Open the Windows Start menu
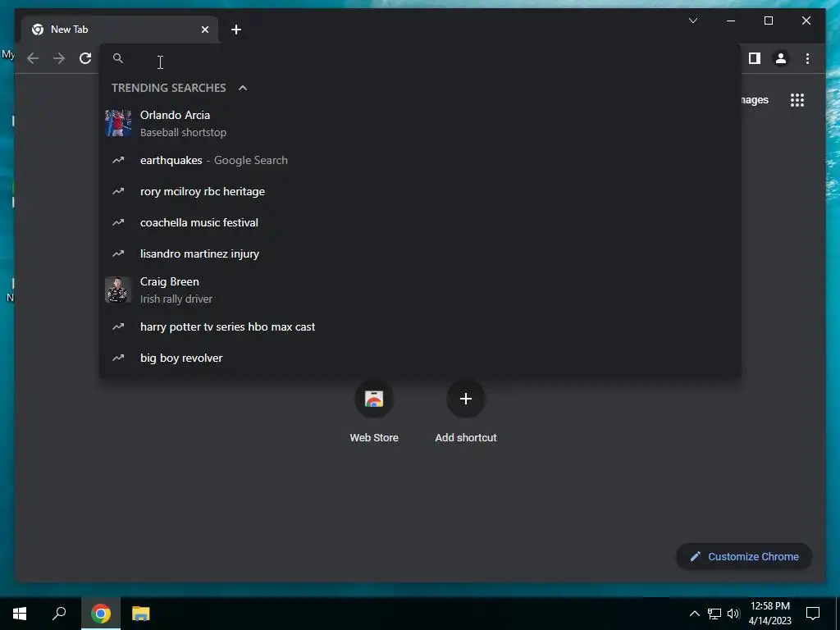The image size is (840, 630). [20, 614]
